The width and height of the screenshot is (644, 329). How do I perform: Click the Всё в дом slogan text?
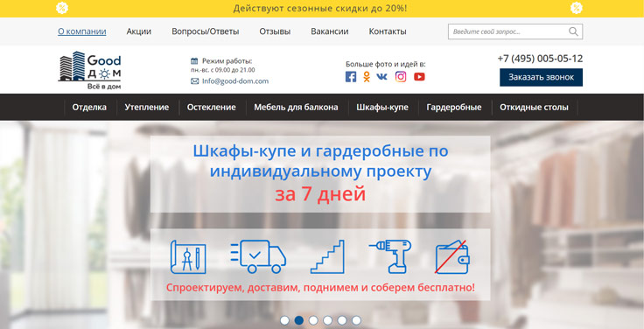click(x=104, y=87)
